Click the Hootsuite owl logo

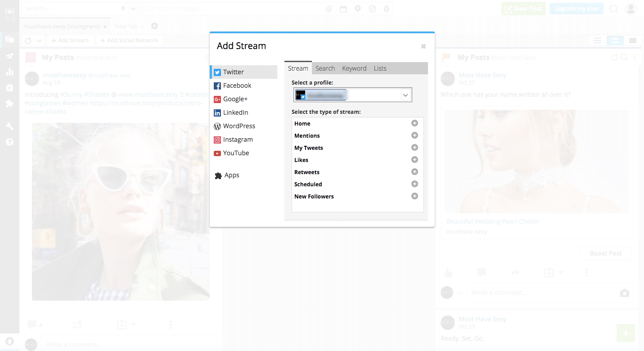(x=9, y=13)
